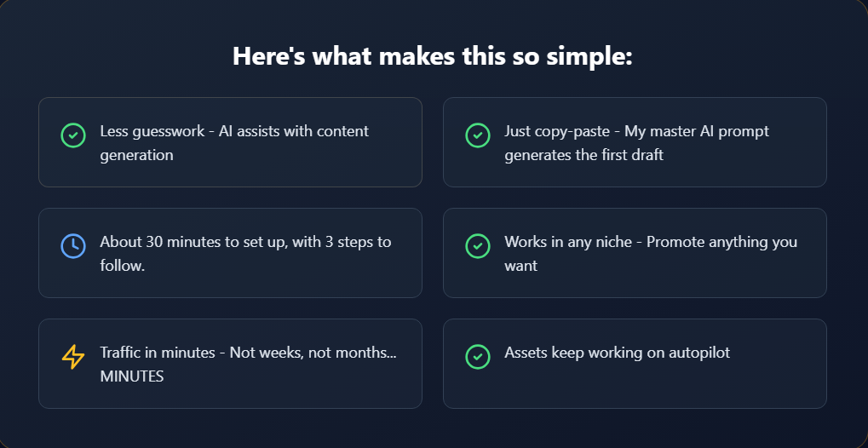Click the checkmark beside 'Works in any niche'

click(478, 245)
